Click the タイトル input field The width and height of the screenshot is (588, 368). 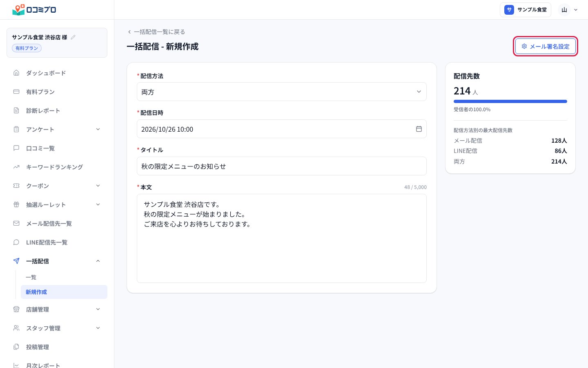[282, 166]
